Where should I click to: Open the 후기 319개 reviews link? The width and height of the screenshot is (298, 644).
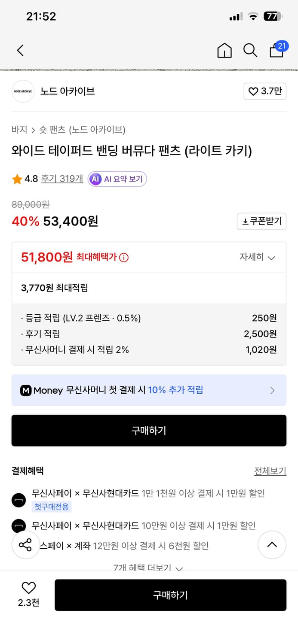(x=61, y=179)
